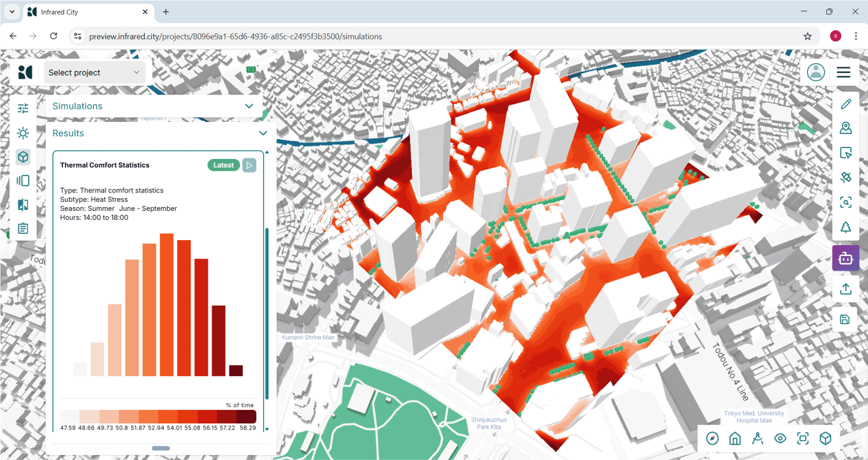The image size is (868, 460).
Task: Select the 3D cube simulations sidebar icon
Action: [24, 157]
